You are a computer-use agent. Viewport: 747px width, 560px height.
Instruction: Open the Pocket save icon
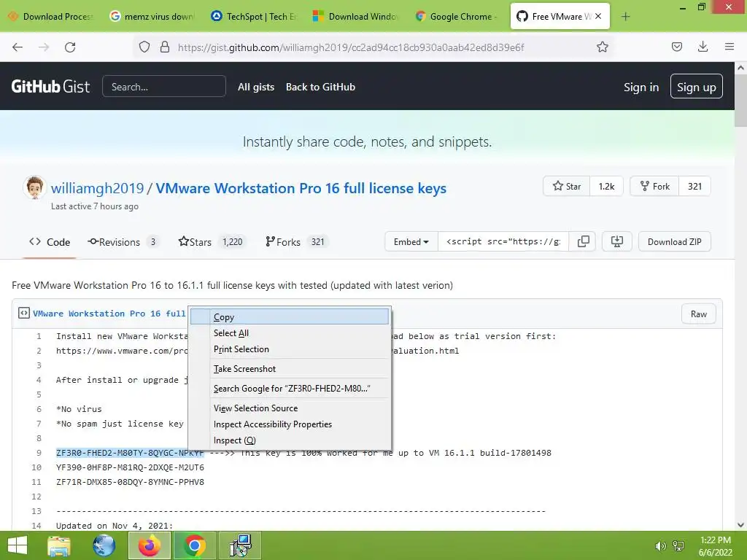tap(676, 47)
